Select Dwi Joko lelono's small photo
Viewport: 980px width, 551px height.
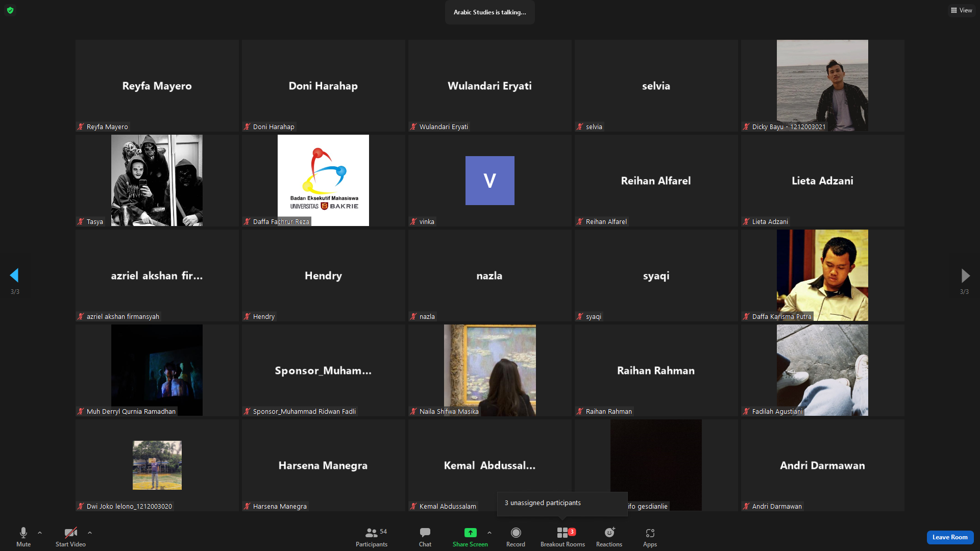point(157,465)
